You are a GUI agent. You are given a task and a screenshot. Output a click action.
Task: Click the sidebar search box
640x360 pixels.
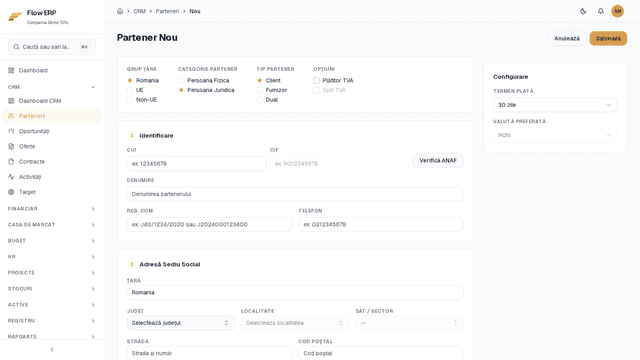click(x=52, y=47)
